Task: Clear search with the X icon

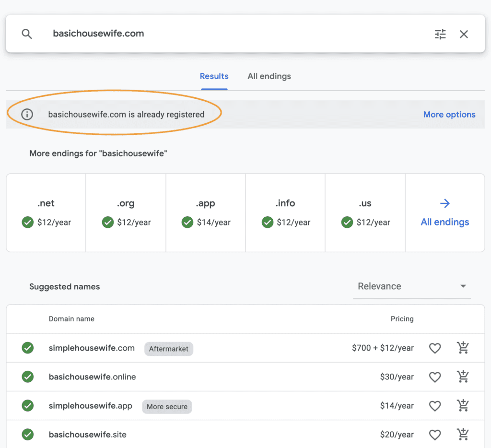Action: (x=464, y=34)
